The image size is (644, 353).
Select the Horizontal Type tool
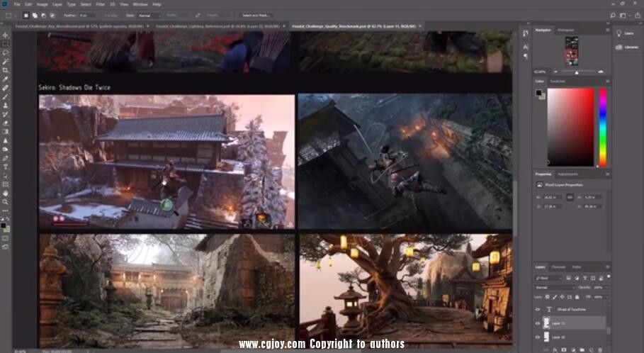6,167
